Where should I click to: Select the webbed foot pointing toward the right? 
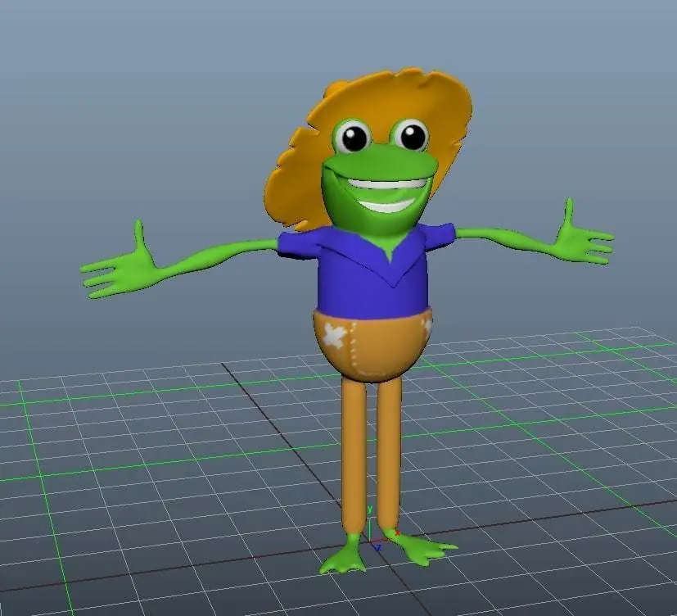421,548
